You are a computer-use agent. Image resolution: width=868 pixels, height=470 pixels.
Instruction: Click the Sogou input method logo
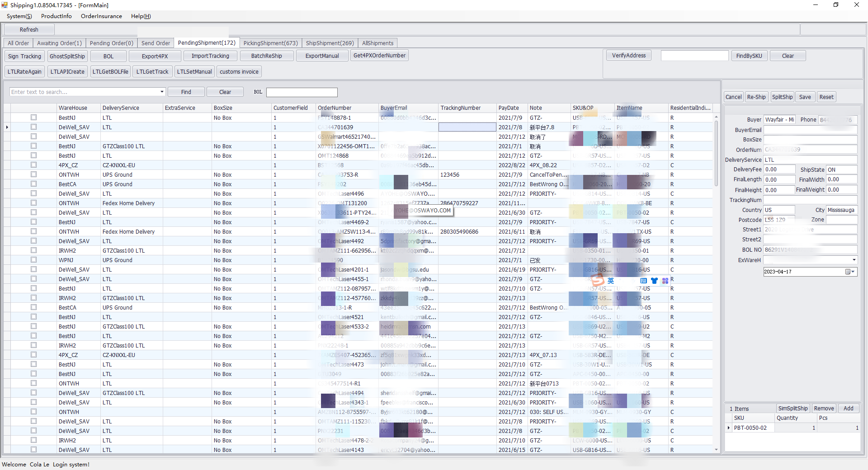(x=597, y=280)
